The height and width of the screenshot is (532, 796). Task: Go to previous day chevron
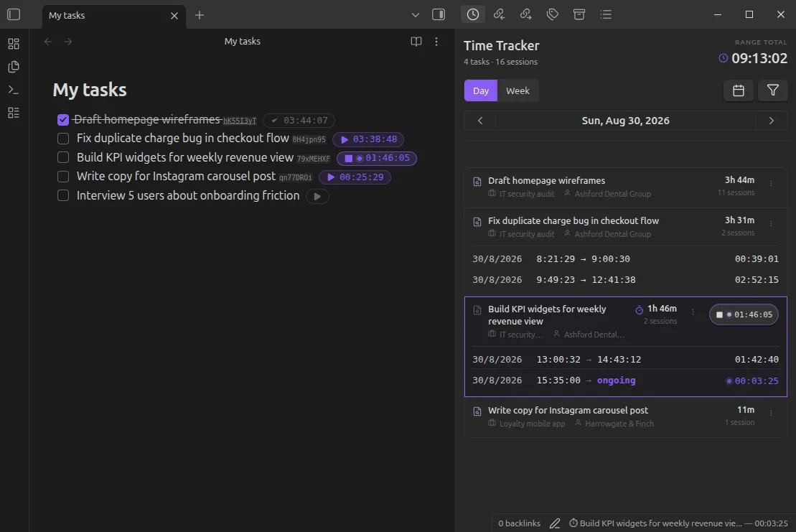pyautogui.click(x=479, y=121)
